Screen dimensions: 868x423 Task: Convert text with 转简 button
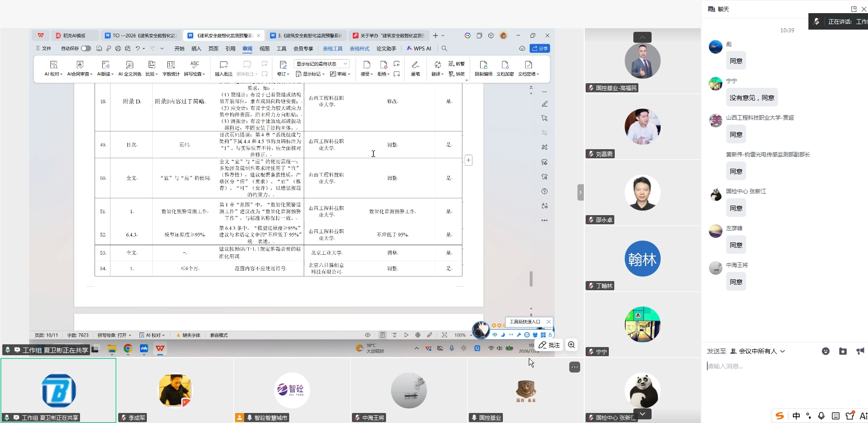(x=457, y=74)
